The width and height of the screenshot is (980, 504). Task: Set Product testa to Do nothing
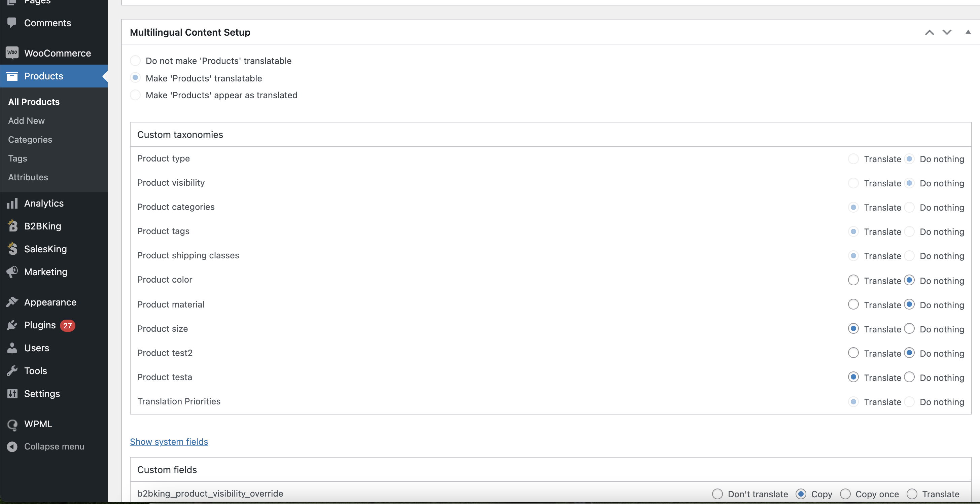pyautogui.click(x=909, y=377)
